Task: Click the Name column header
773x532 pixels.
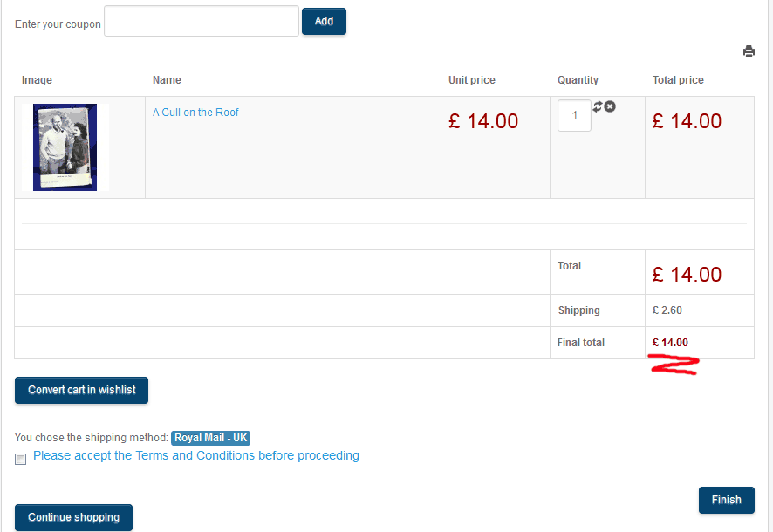Action: tap(167, 80)
